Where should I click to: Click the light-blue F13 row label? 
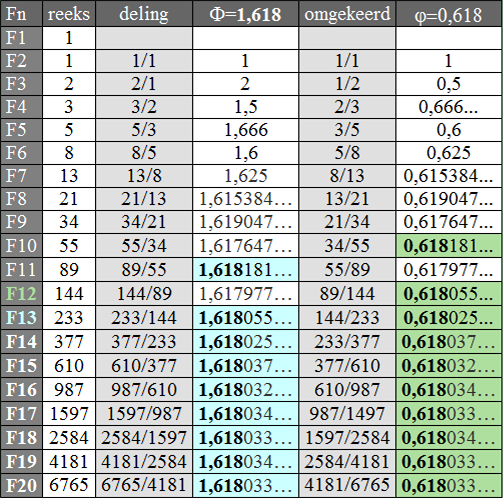[21, 318]
